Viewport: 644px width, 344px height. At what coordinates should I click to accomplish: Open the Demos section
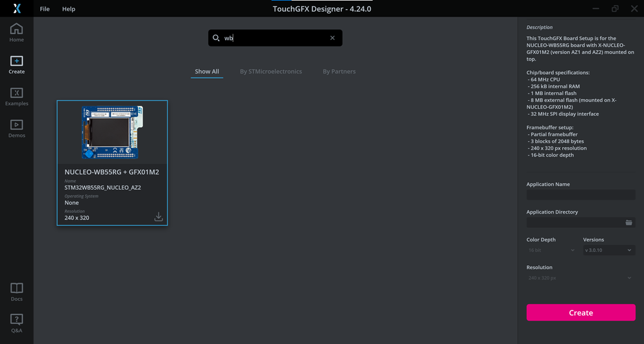(16, 128)
